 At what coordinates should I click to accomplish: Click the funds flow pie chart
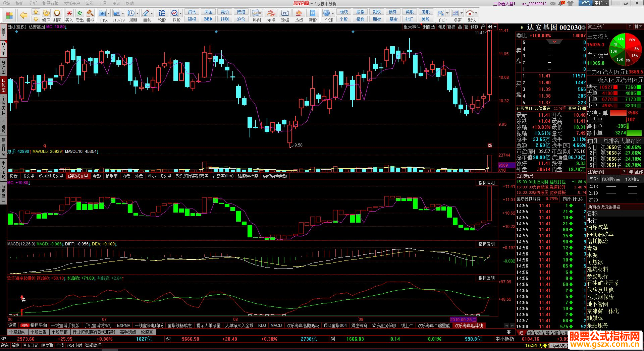pyautogui.click(x=625, y=49)
